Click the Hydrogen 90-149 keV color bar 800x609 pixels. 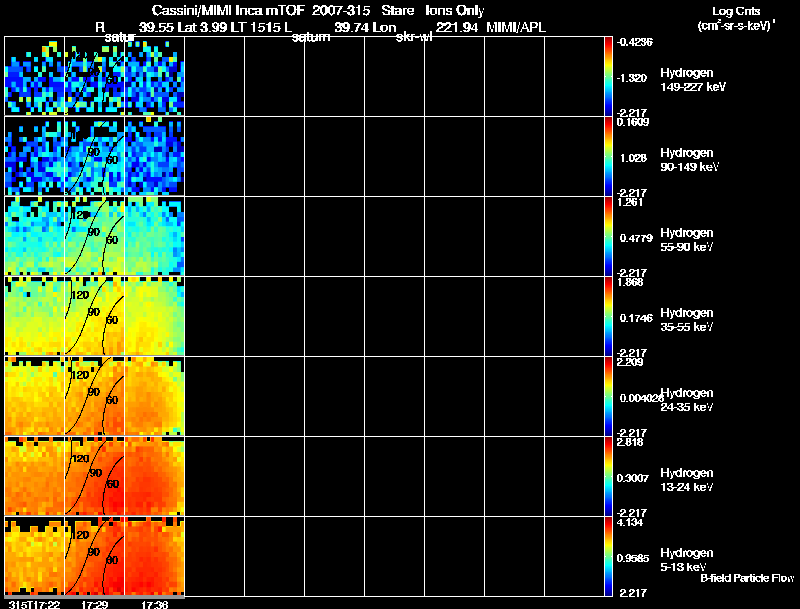click(x=609, y=156)
